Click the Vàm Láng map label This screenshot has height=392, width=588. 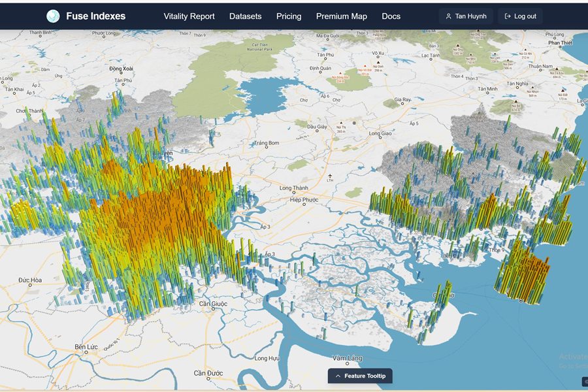[x=348, y=358]
